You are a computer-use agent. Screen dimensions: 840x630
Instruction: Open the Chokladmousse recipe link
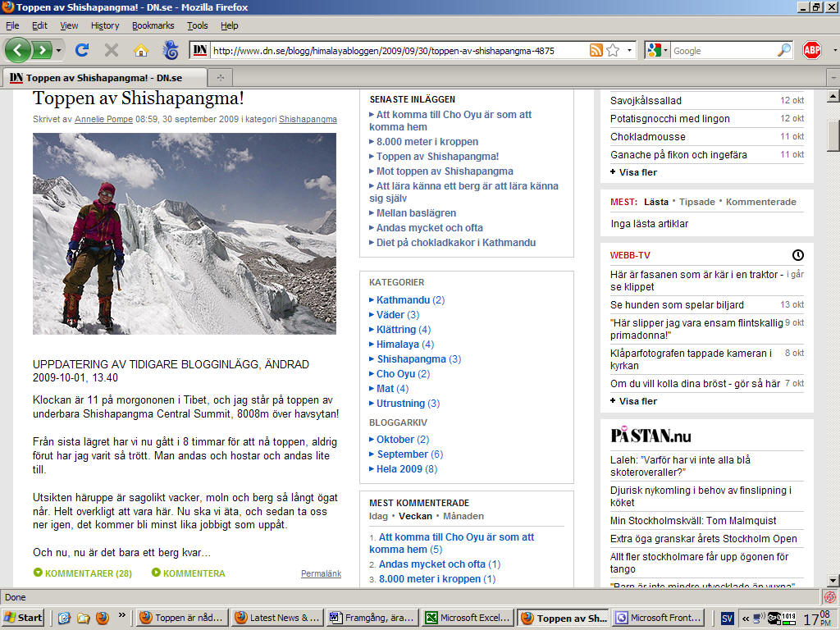coord(648,136)
